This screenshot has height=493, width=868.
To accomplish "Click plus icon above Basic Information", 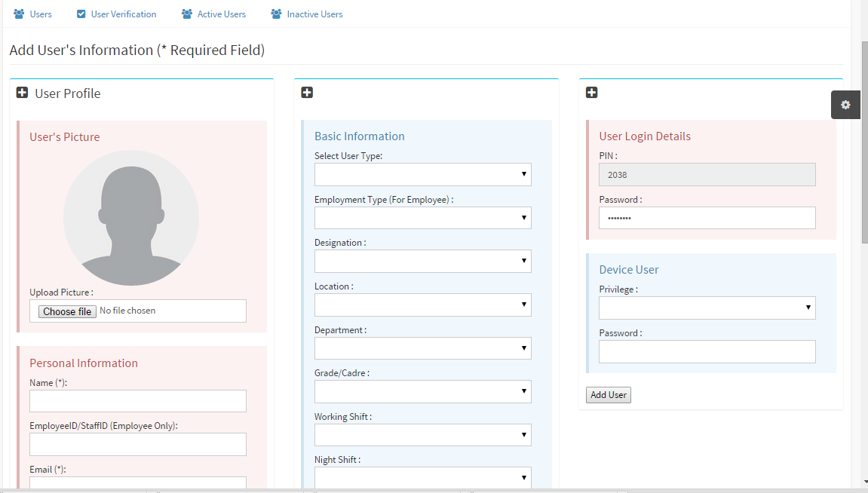I will click(307, 93).
